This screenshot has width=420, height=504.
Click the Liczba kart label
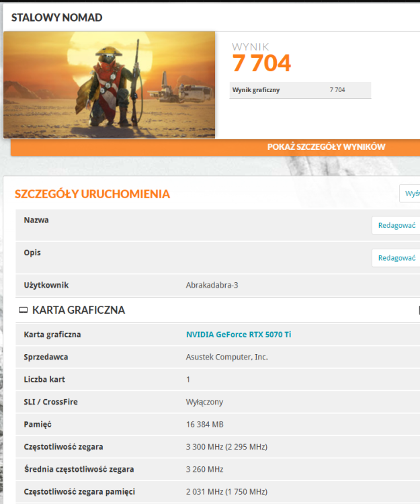tap(44, 380)
